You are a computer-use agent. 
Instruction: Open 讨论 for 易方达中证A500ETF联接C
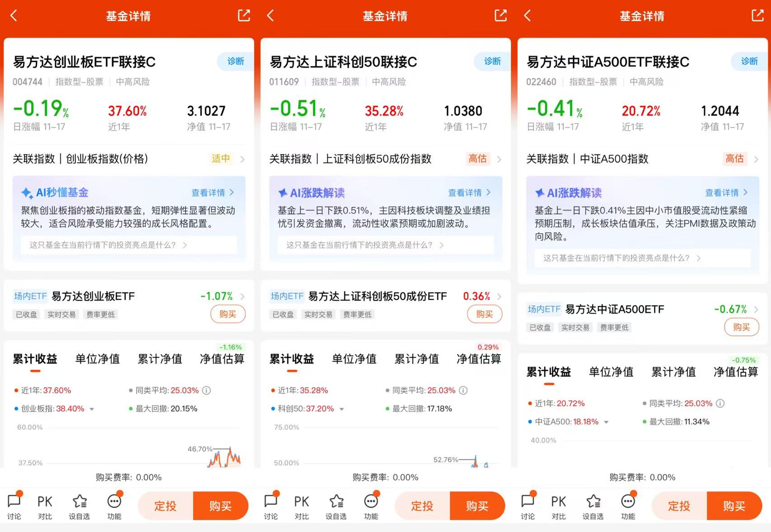528,506
